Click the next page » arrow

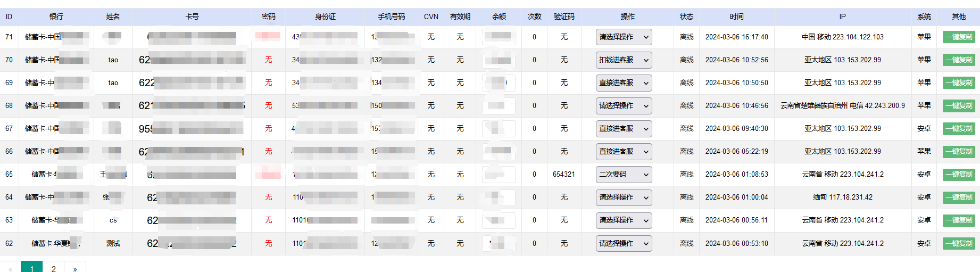point(75,268)
